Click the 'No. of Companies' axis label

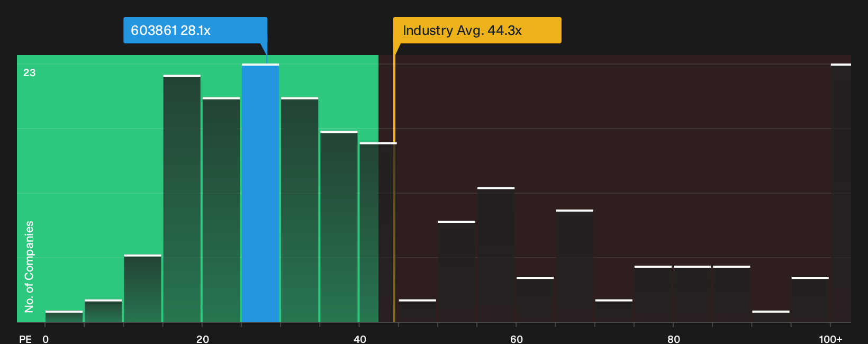[29, 267]
